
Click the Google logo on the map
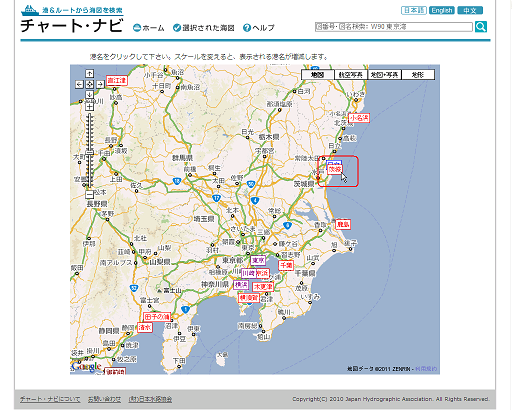[86, 367]
